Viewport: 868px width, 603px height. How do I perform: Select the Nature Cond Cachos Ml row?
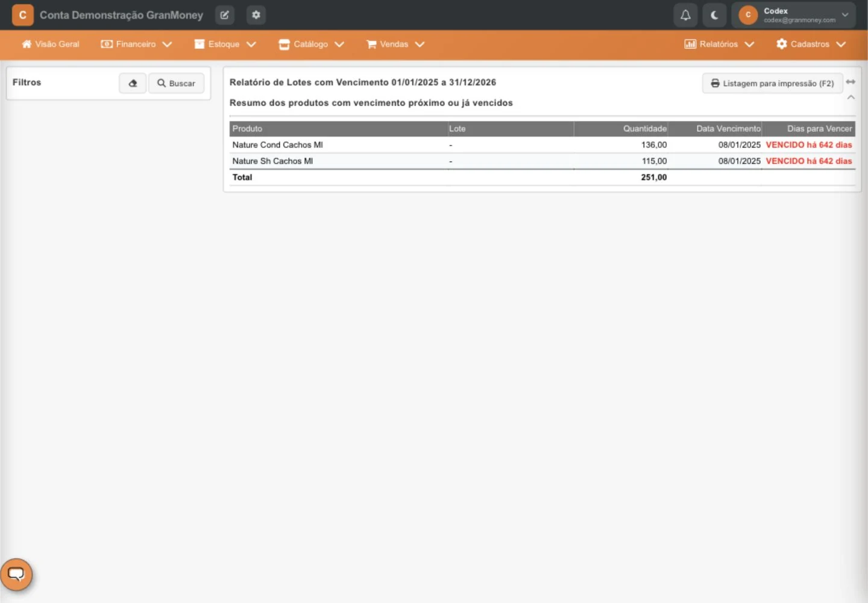click(542, 145)
